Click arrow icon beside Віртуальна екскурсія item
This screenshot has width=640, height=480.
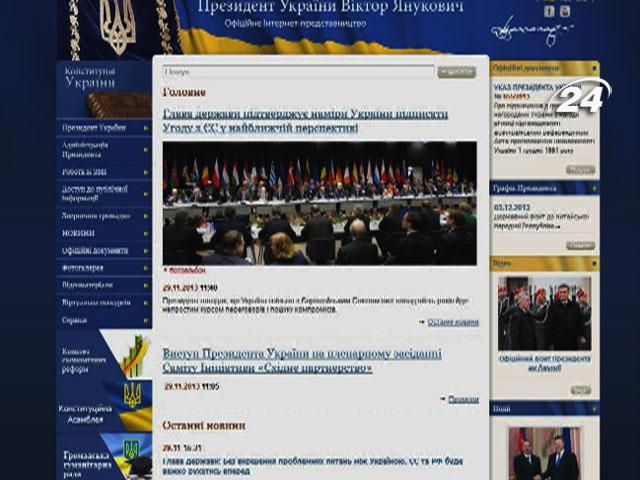point(146,303)
